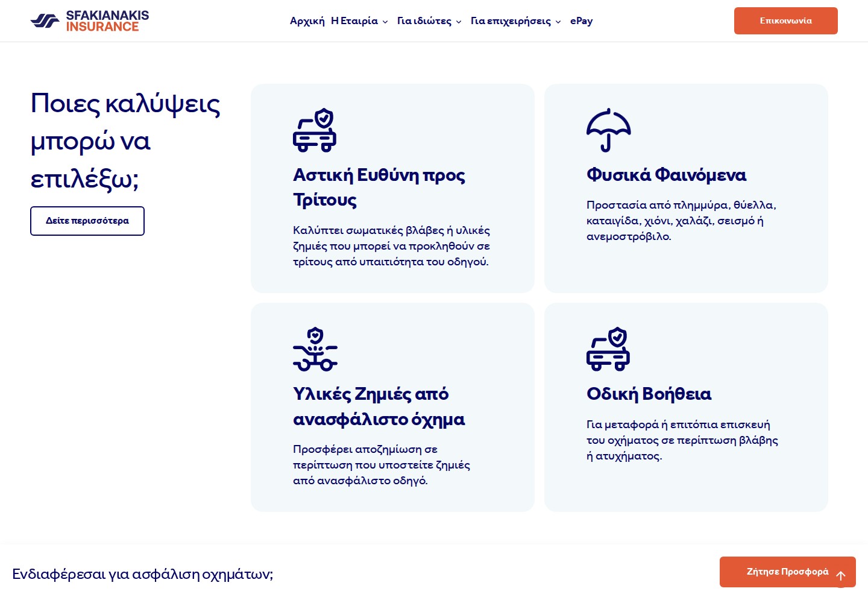Click the car shield icon above Αστική Ευθύνη
Screen dimensions: 868x603
coord(315,130)
